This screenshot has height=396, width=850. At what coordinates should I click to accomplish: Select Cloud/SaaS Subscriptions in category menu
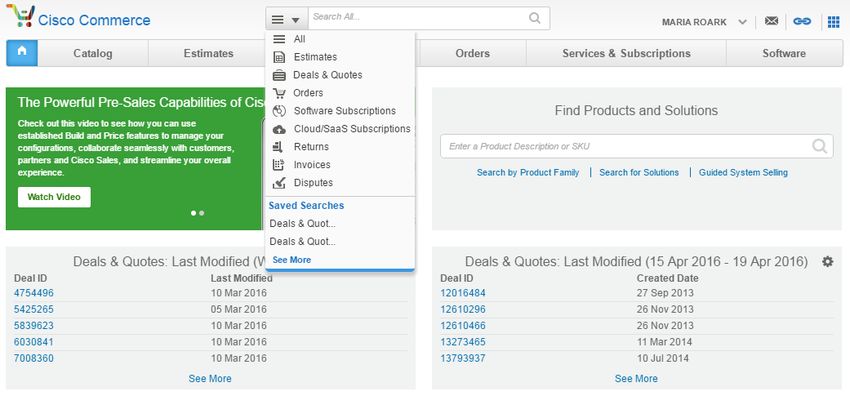click(352, 129)
